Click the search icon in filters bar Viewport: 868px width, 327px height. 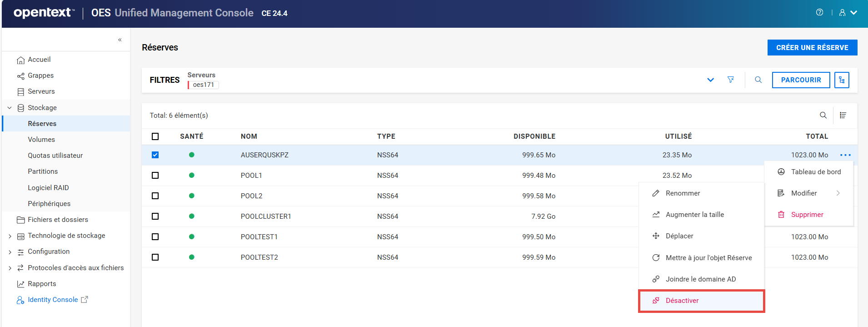(x=758, y=80)
